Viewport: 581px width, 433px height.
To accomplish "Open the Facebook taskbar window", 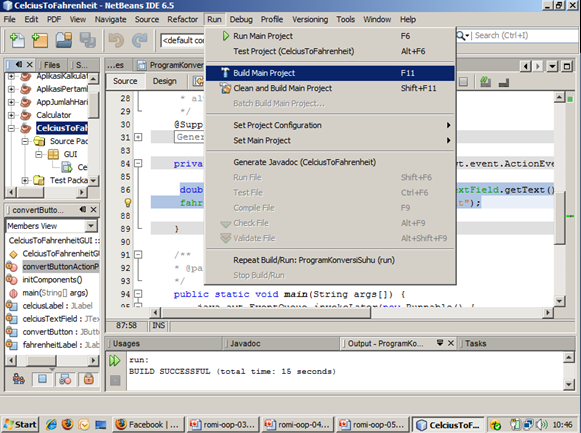I will pyautogui.click(x=147, y=424).
